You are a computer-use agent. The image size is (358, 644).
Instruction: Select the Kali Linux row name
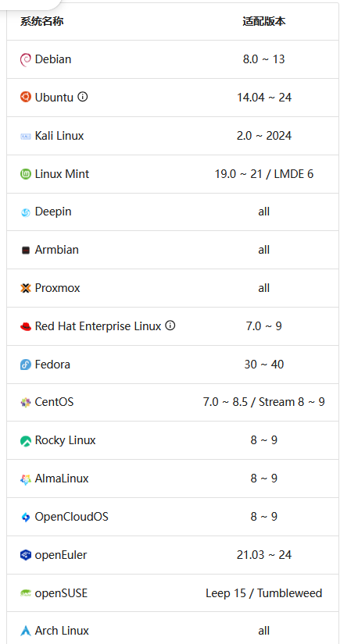click(x=59, y=136)
